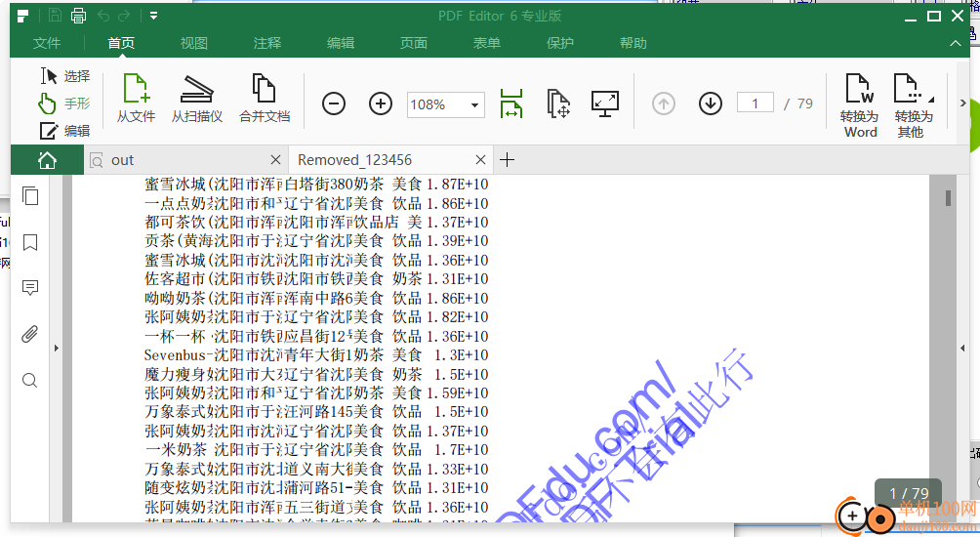The height and width of the screenshot is (537, 980).
Task: Expand the ribbon overflow arrow at right
Action: point(962,103)
